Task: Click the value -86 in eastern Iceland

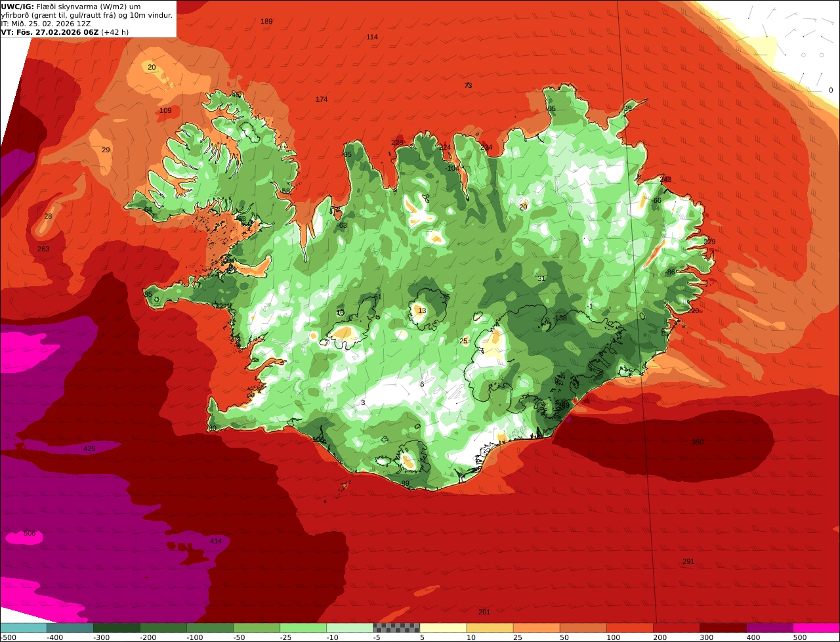Action: 669,272
